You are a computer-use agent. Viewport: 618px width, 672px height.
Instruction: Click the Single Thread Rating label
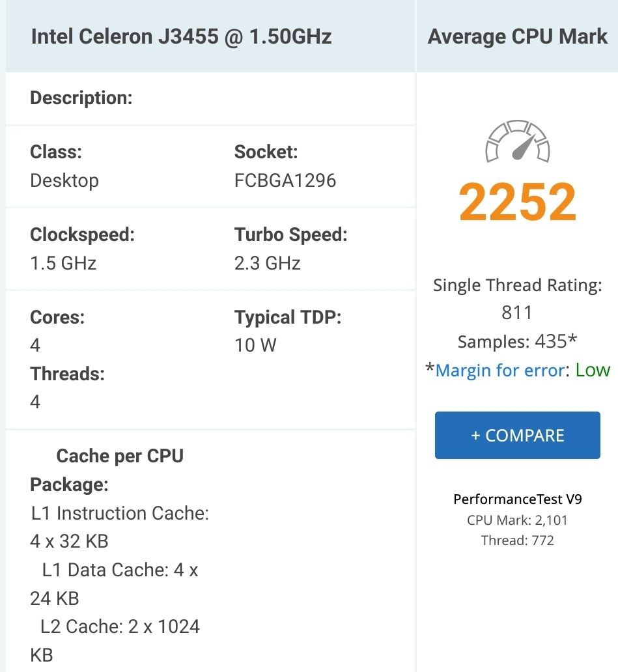[517, 285]
